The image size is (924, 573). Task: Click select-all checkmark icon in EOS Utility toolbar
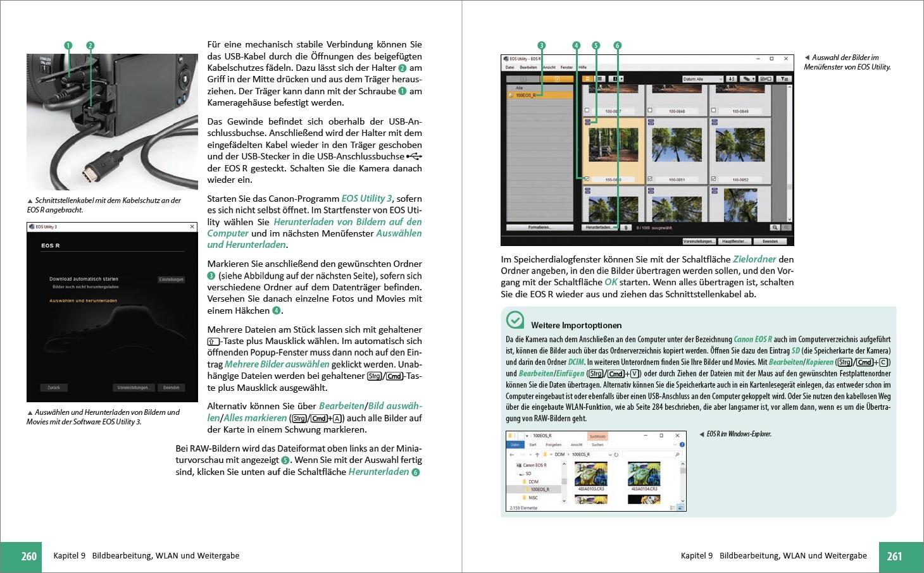pyautogui.click(x=766, y=79)
